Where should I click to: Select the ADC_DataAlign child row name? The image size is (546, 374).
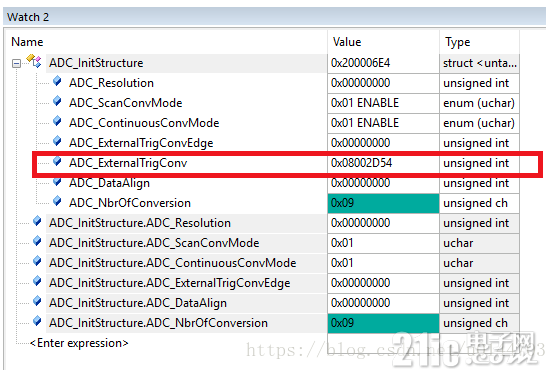[x=109, y=183]
